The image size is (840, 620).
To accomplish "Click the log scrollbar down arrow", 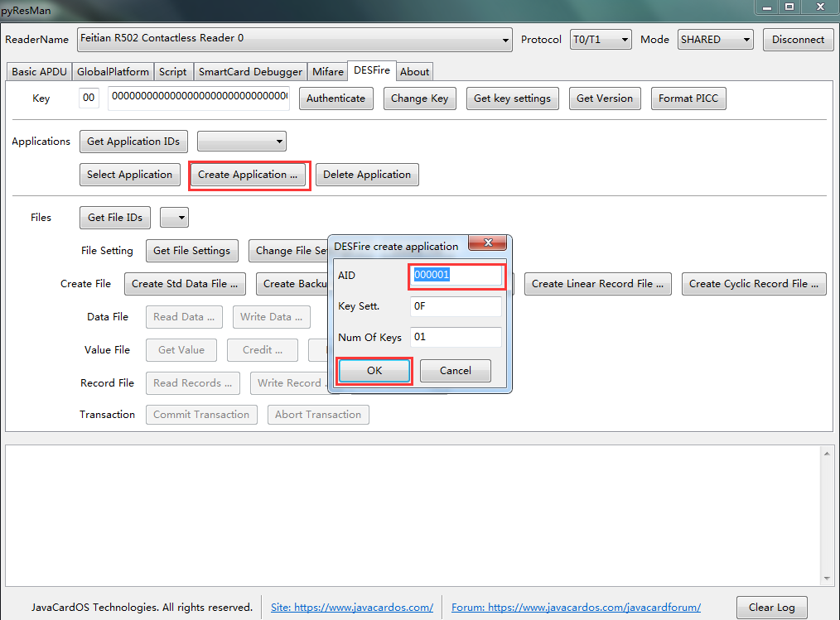I will (827, 579).
